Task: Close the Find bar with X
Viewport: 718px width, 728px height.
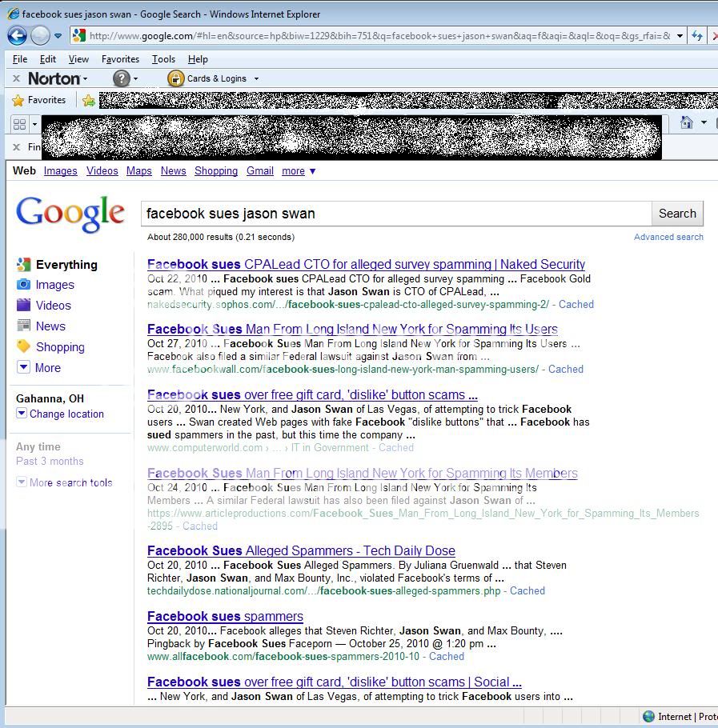Action: click(x=16, y=146)
